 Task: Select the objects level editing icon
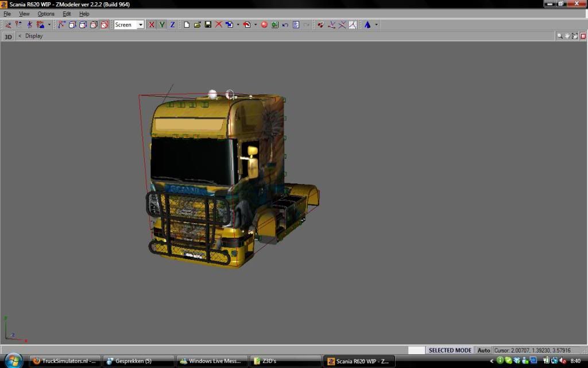click(40, 25)
